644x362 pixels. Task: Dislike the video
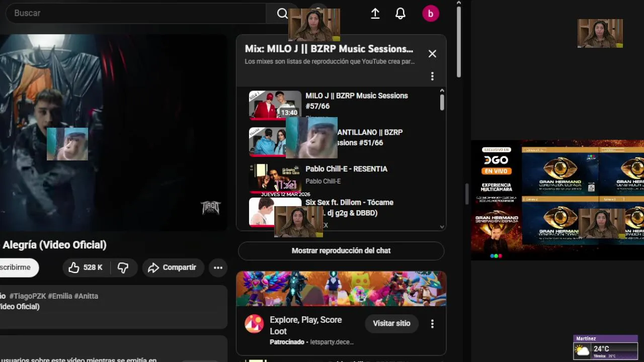(x=123, y=267)
